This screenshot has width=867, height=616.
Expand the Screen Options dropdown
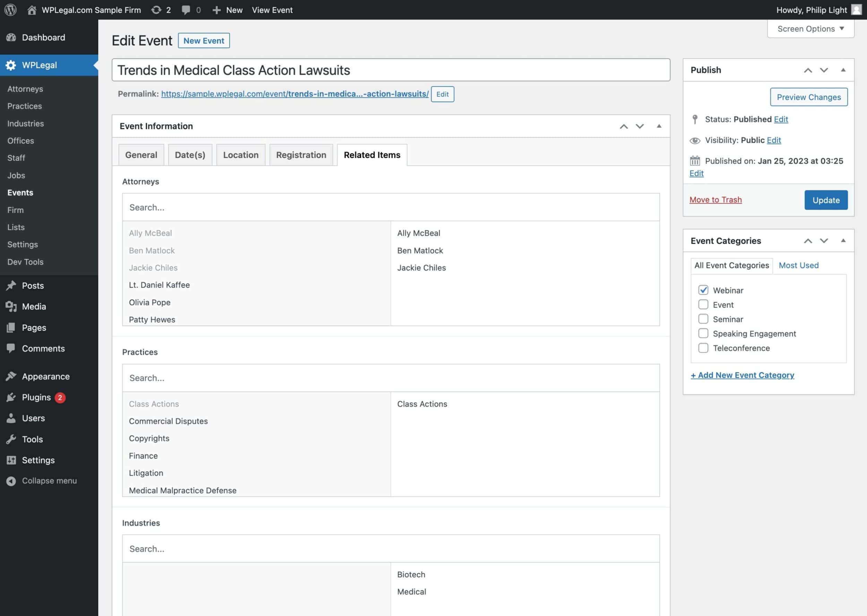point(810,29)
